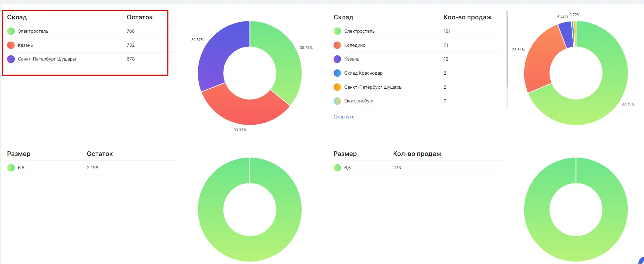644x264 pixels.
Task: Click blue swatch next to Склад Краснодар
Action: coord(337,73)
